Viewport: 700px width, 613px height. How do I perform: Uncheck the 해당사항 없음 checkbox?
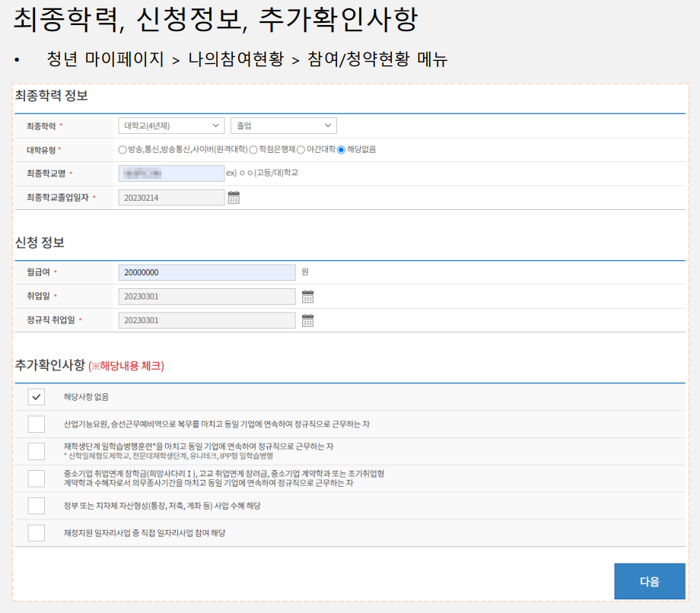click(x=36, y=397)
